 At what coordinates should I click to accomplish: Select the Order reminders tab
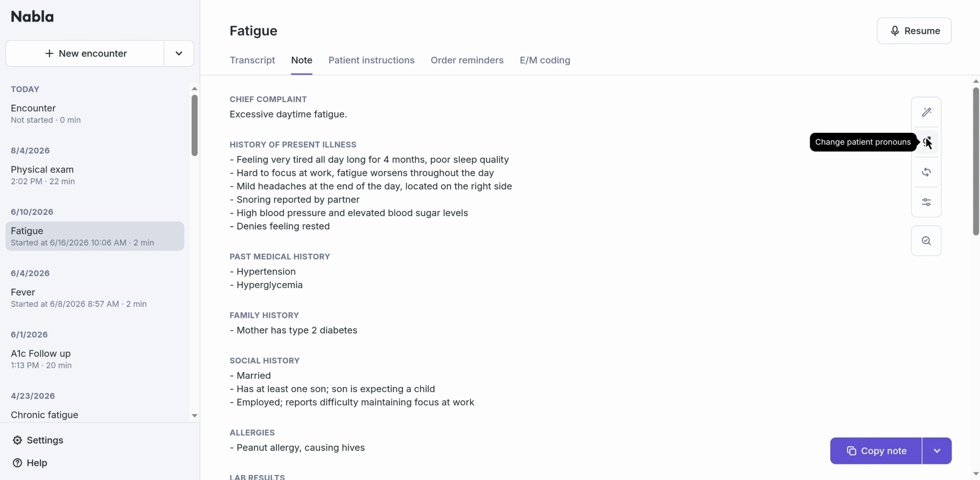467,60
